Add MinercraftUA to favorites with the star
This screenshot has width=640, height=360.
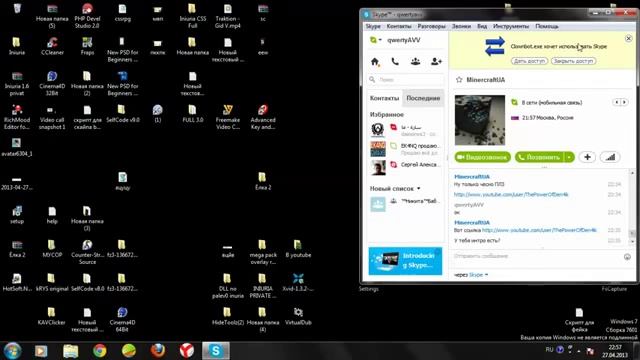(459, 80)
